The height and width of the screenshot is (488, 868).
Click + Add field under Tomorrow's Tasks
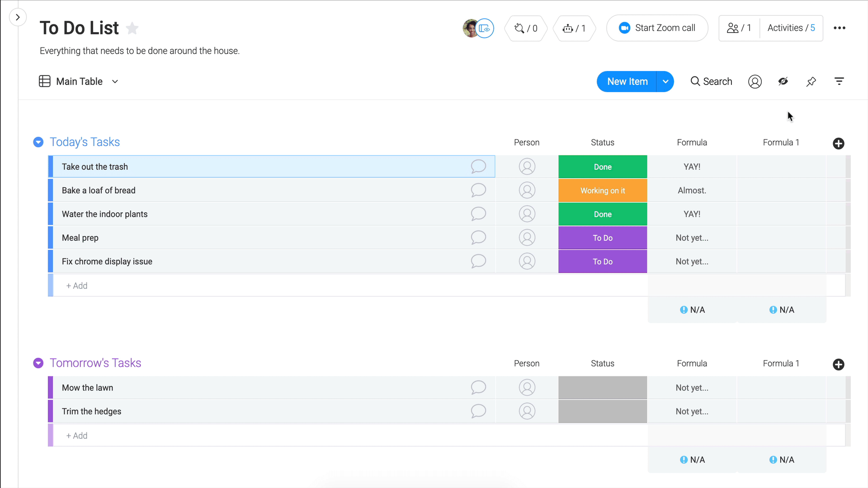[x=77, y=436]
